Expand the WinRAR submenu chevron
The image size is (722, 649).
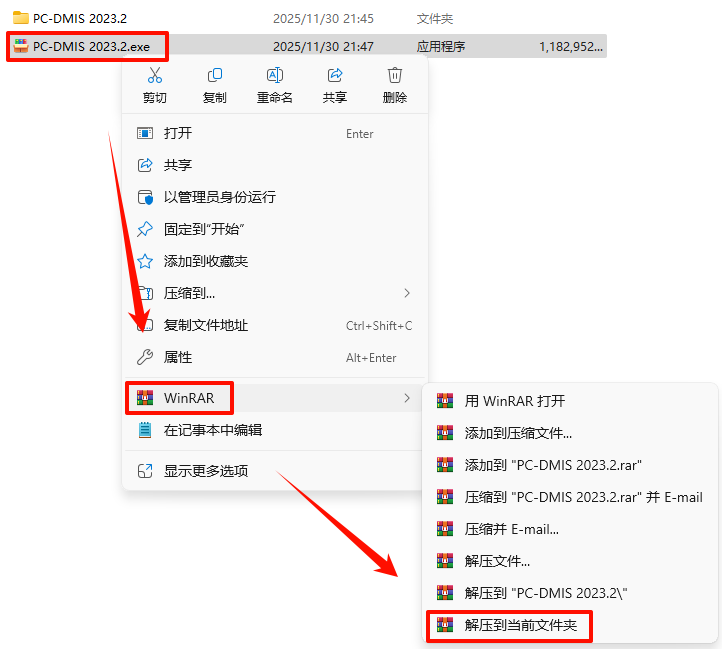407,398
